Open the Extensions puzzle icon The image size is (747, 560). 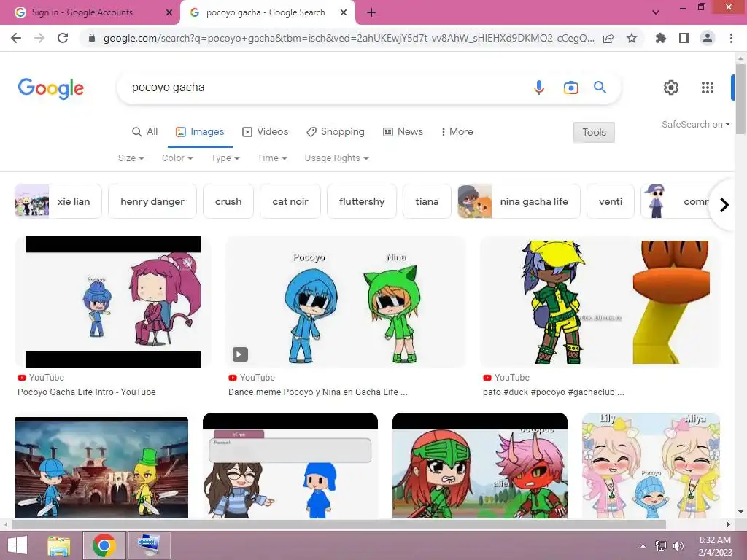point(661,38)
